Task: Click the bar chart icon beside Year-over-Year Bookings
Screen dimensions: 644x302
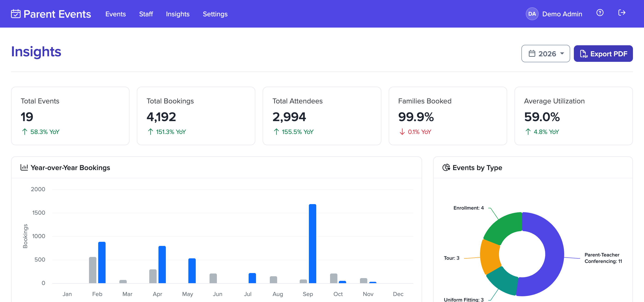Action: 24,167
